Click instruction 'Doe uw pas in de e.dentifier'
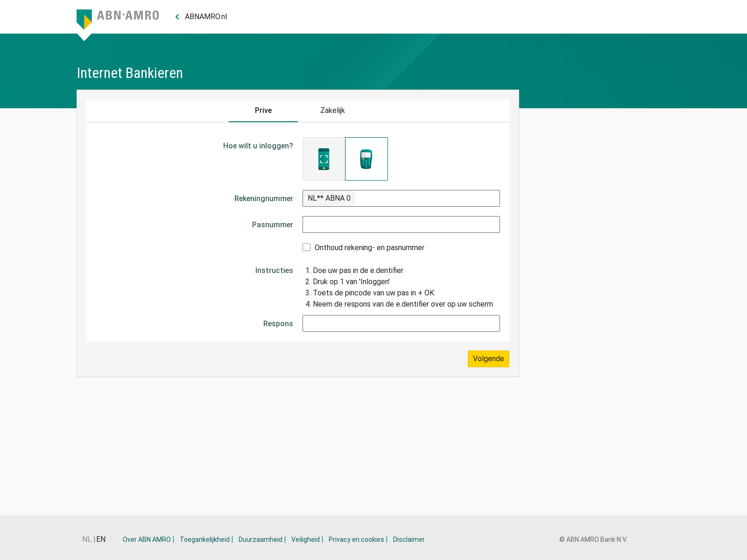 click(358, 271)
